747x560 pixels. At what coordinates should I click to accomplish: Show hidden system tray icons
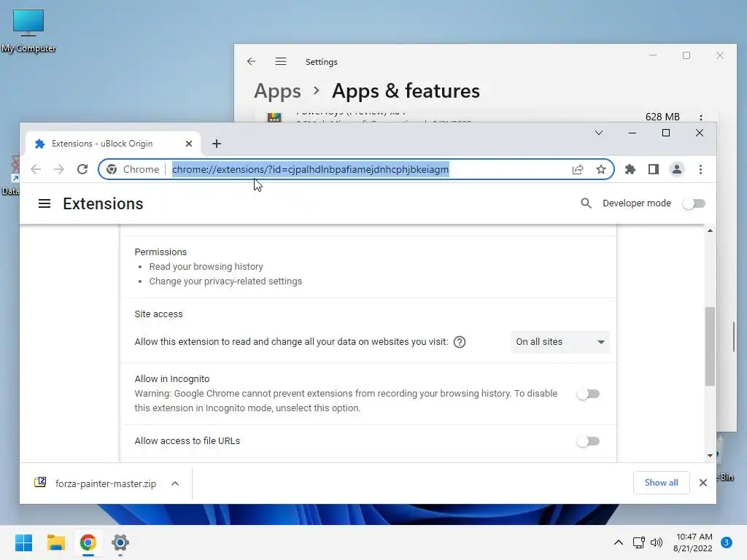point(619,542)
